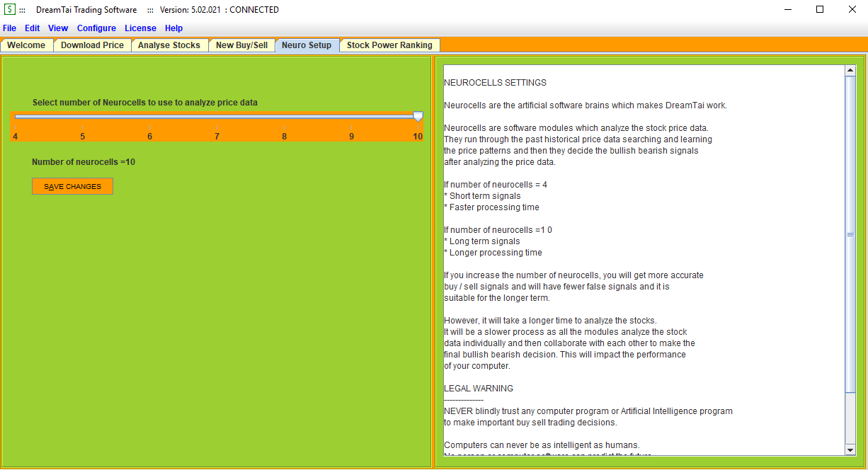Image resolution: width=868 pixels, height=470 pixels.
Task: Minimize the DreamTai window
Action: 787,10
